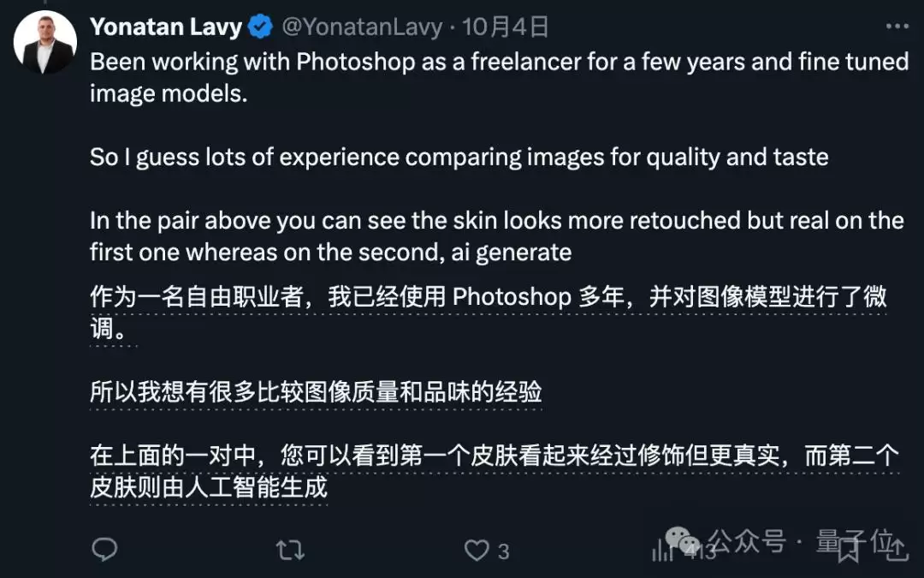Click the reply speech bubble icon

point(105,550)
